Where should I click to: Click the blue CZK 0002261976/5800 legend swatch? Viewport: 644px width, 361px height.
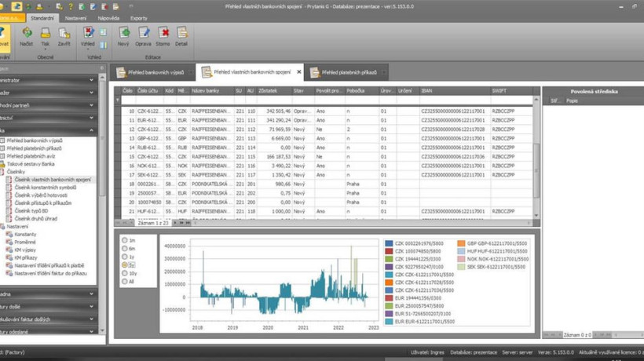(389, 242)
